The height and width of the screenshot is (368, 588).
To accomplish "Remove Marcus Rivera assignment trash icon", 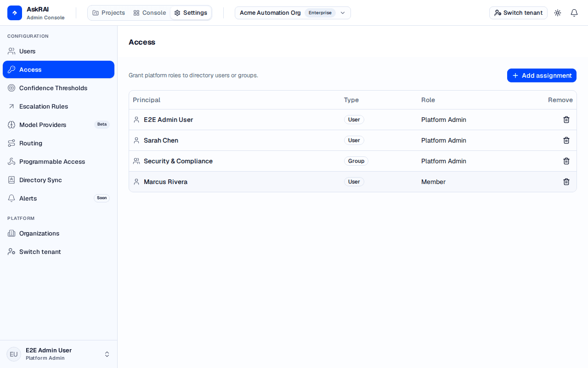I will [x=566, y=182].
